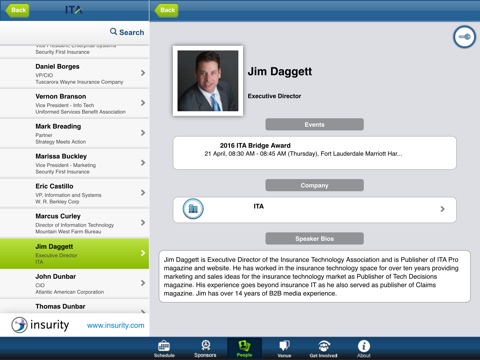Screen dimensions: 480x360
Task: Click Atlantic American Corporation text
Action: (70, 292)
